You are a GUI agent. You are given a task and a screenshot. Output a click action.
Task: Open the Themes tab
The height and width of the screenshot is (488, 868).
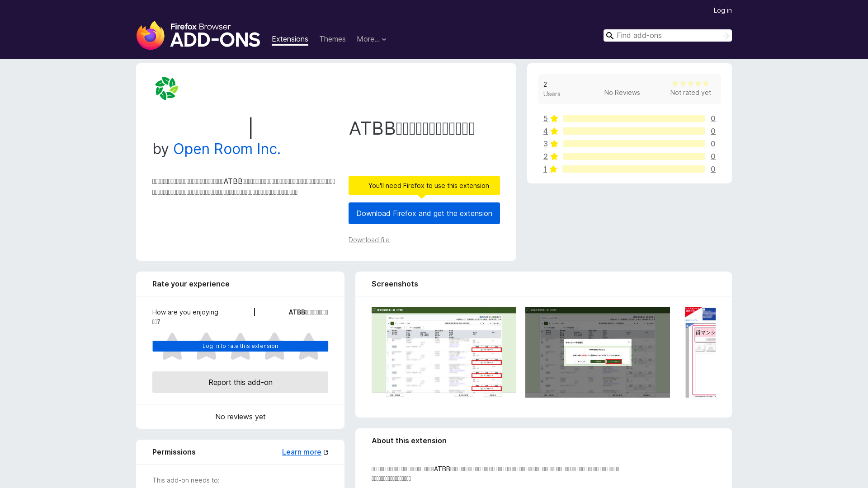332,39
